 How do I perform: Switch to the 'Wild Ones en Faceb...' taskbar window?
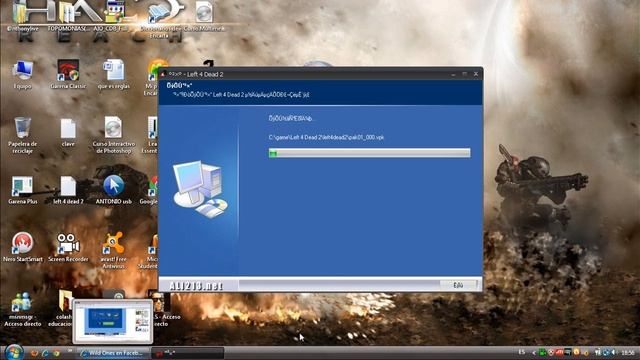113,353
